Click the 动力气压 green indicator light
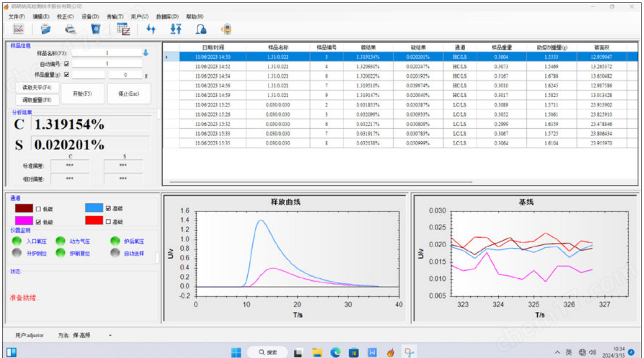The image size is (644, 358). tap(61, 241)
